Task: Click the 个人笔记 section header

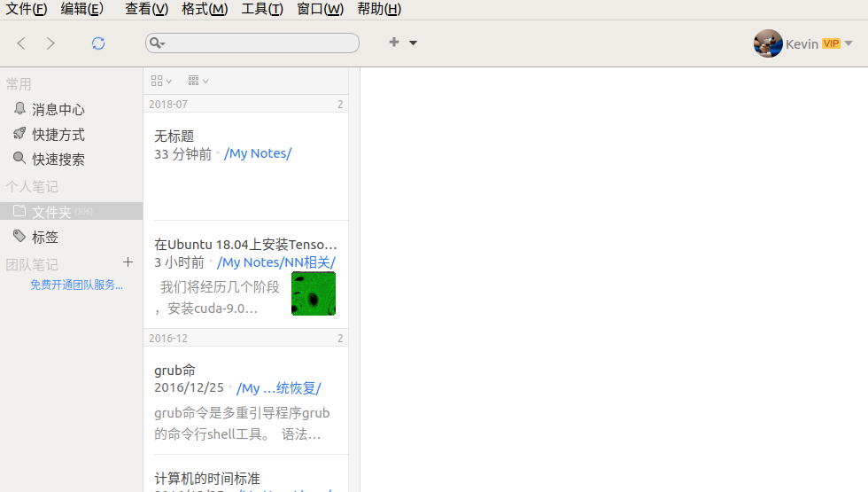Action: pyautogui.click(x=32, y=187)
